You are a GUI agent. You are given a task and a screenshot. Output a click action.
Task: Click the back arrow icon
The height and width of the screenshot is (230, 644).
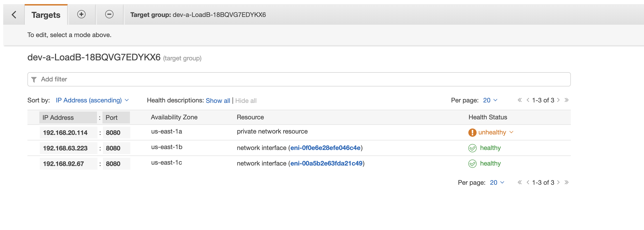tap(14, 15)
